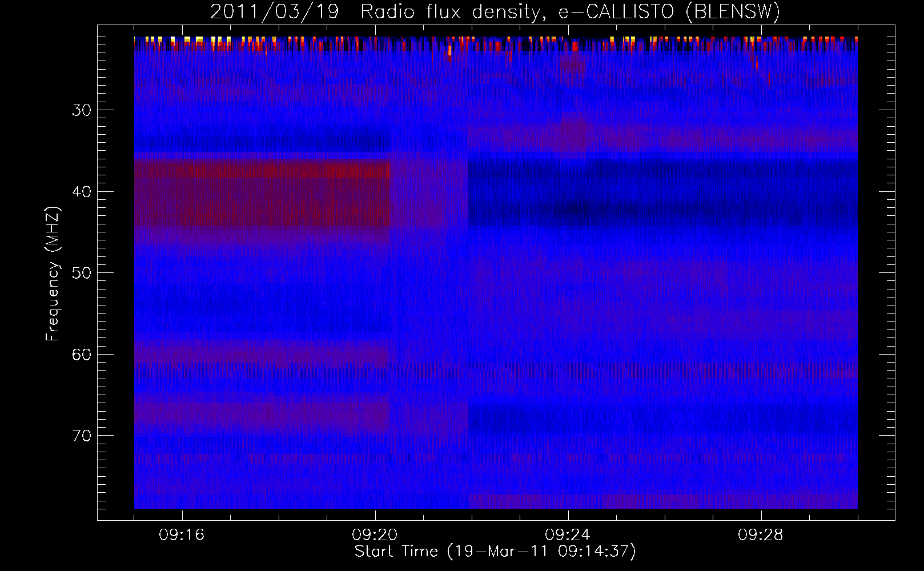The height and width of the screenshot is (571, 924).
Task: Click the 09:16 time tick label
Action: click(182, 535)
